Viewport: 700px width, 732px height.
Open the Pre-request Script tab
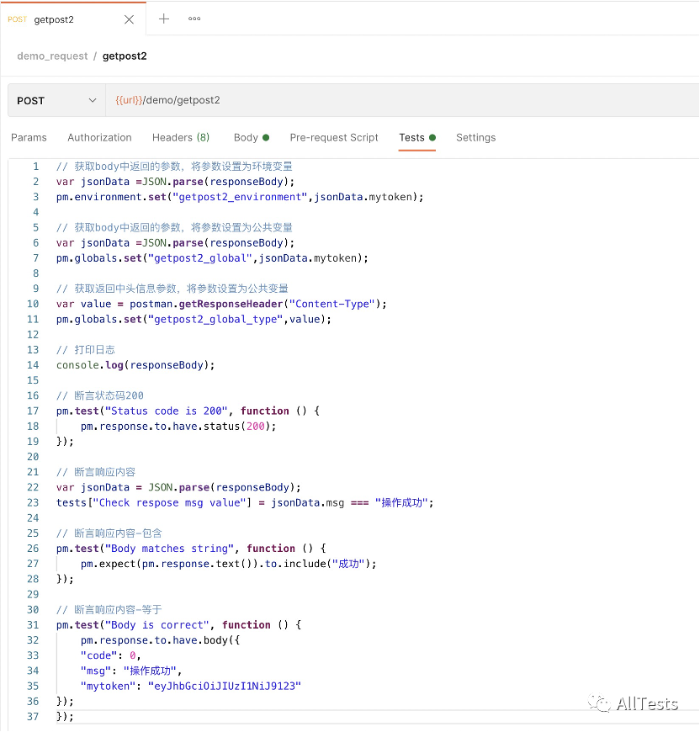(x=334, y=138)
